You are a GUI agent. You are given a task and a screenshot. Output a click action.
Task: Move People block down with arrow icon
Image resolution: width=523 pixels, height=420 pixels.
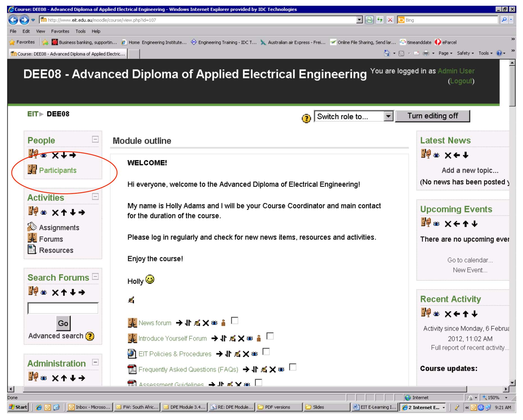[64, 155]
